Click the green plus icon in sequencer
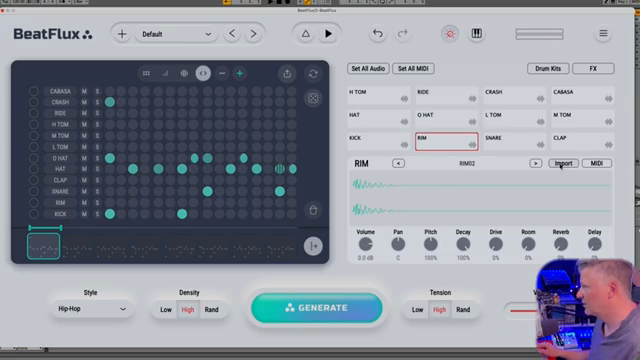This screenshot has height=360, width=640. (x=240, y=73)
